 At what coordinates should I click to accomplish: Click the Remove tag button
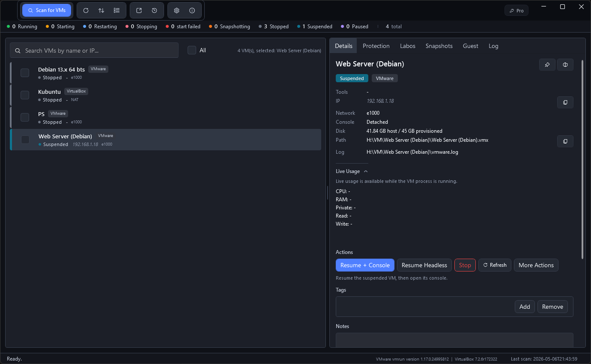point(552,307)
